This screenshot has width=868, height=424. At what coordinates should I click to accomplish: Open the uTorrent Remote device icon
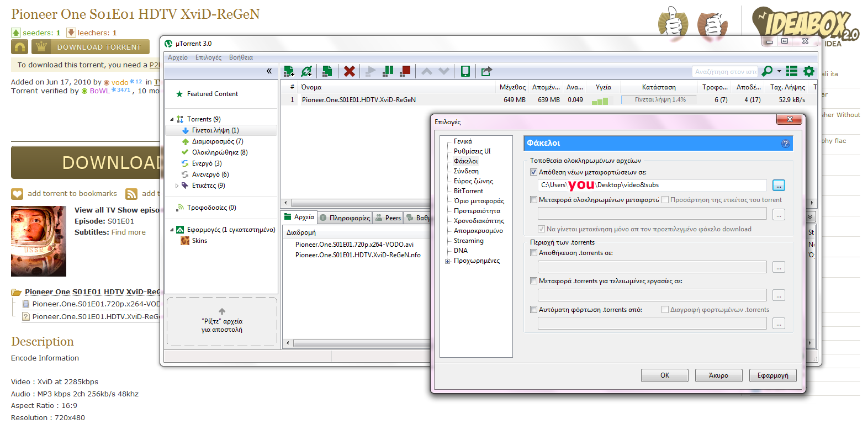point(465,71)
